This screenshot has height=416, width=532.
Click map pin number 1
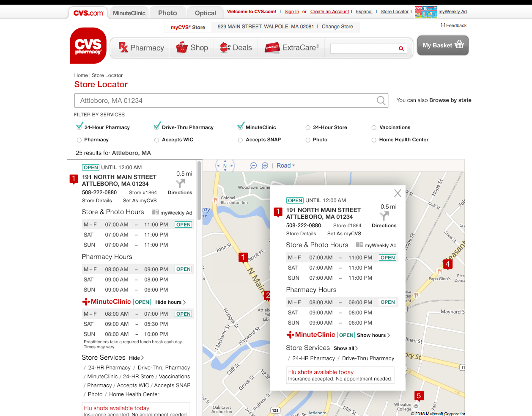tap(243, 258)
